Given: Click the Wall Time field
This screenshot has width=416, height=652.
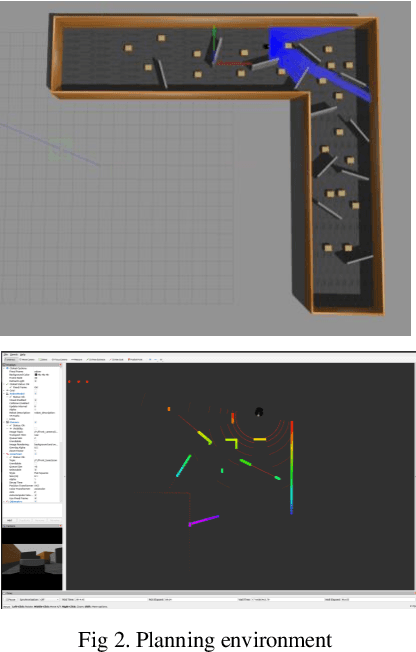Looking at the screenshot, I should pyautogui.click(x=288, y=599).
